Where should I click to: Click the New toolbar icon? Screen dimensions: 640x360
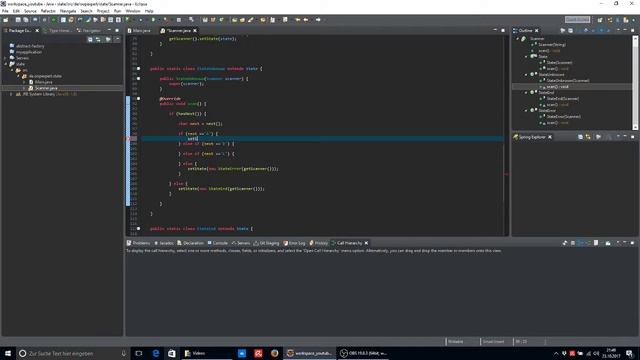point(6,20)
